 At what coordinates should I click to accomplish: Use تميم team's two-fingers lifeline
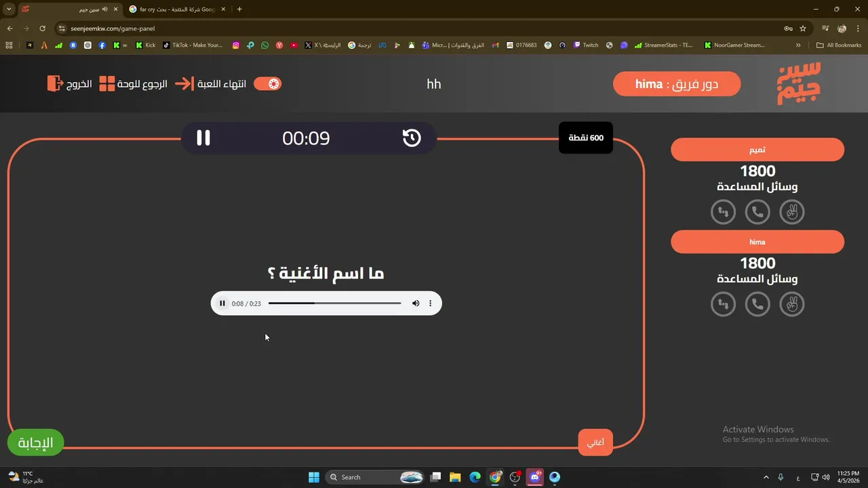[x=791, y=212]
